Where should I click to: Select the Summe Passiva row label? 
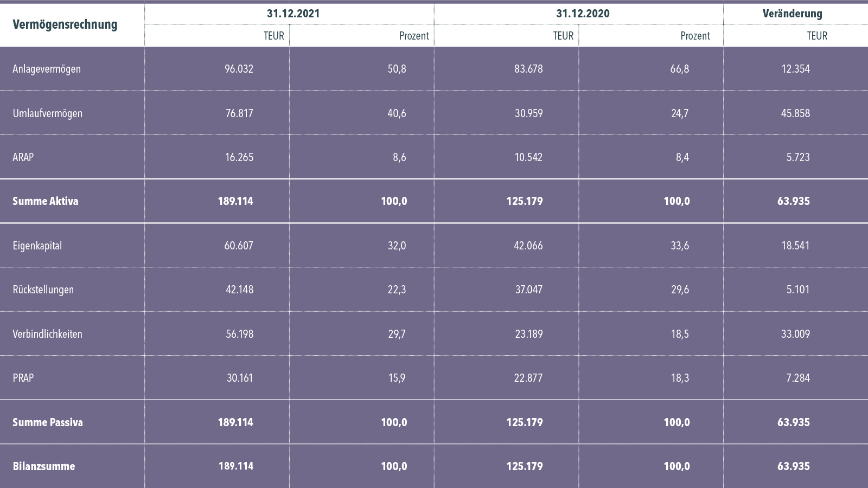[48, 422]
